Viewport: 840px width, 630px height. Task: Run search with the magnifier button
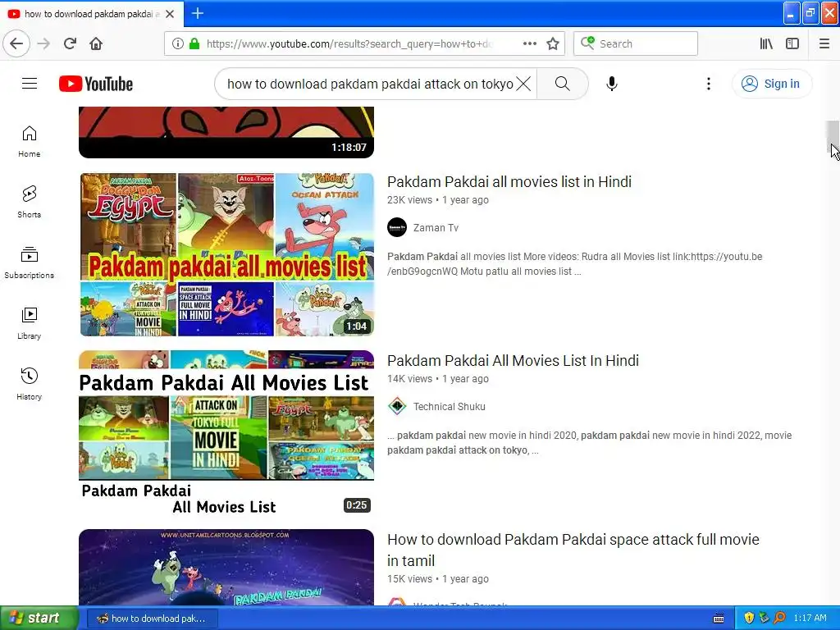562,84
